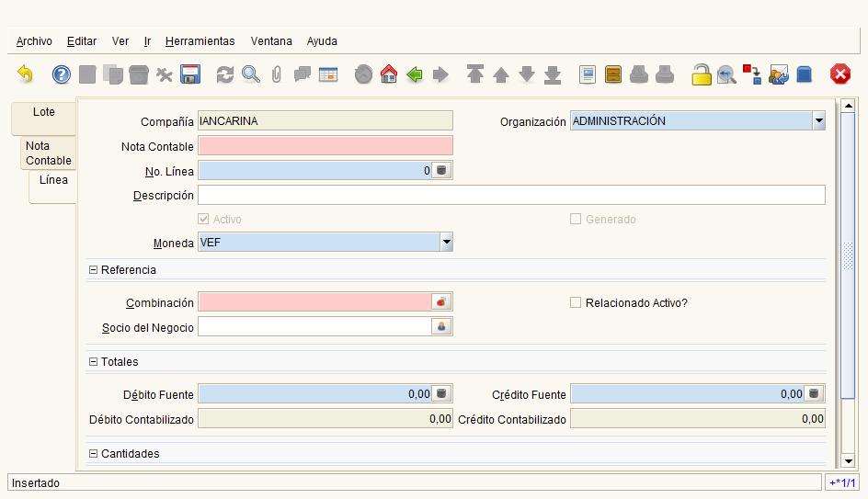Open the Herramientas menu
Image resolution: width=868 pixels, height=499 pixels.
click(x=200, y=41)
